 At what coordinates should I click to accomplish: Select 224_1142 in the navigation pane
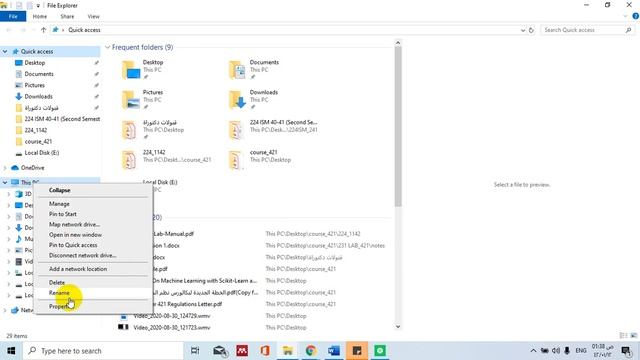point(36,130)
